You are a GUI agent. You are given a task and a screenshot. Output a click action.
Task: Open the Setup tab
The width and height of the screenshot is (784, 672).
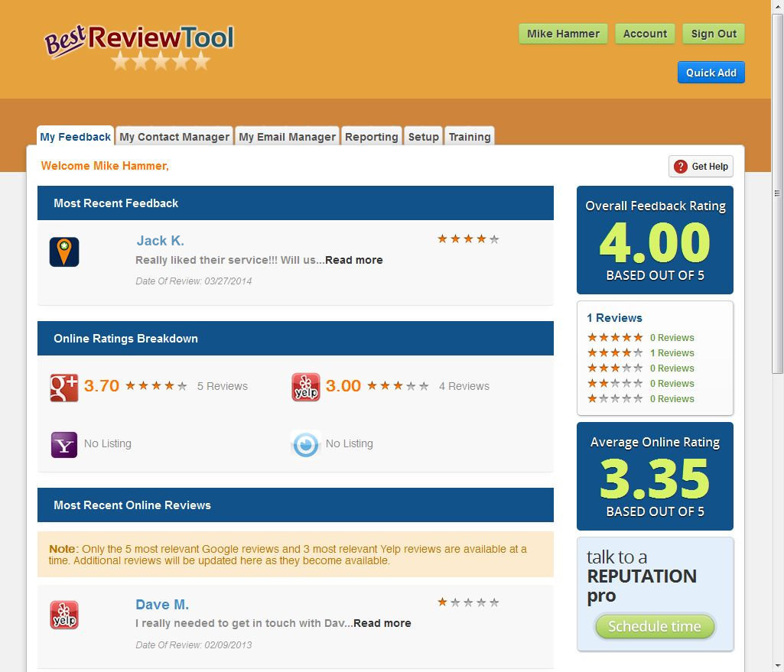tap(423, 137)
